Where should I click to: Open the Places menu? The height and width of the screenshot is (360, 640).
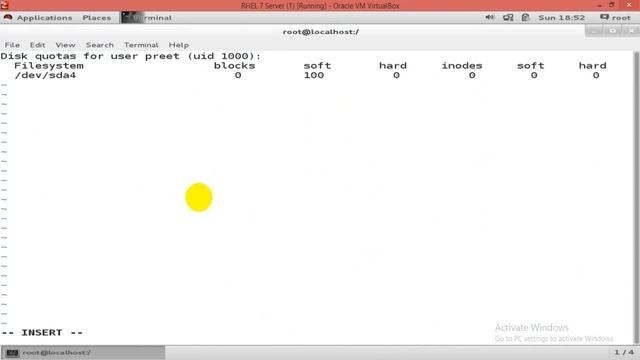97,18
